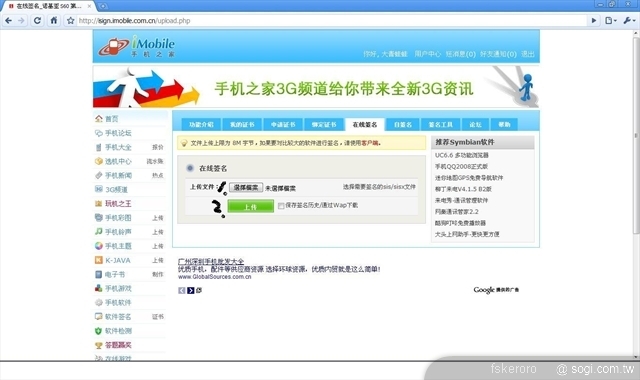Click the 软件检测 green shield icon

pyautogui.click(x=98, y=331)
